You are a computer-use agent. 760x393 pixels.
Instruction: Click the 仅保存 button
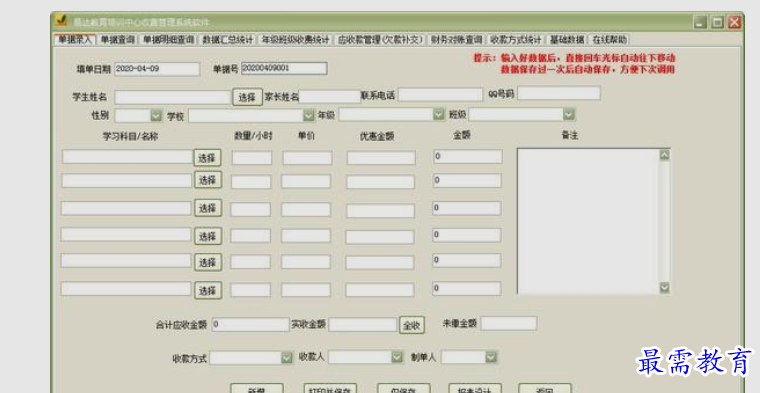(404, 389)
